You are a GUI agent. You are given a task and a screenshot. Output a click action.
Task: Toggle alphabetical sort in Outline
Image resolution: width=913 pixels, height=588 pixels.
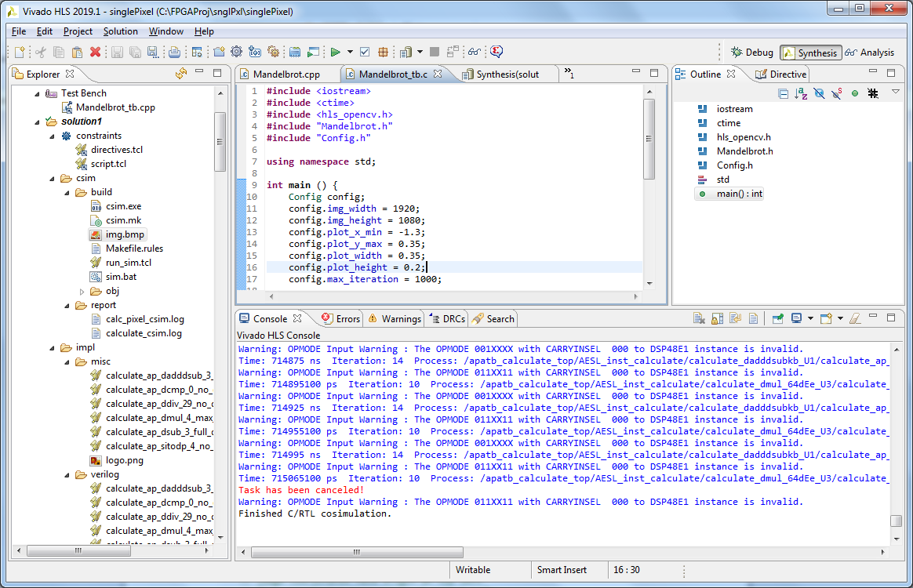(x=801, y=93)
